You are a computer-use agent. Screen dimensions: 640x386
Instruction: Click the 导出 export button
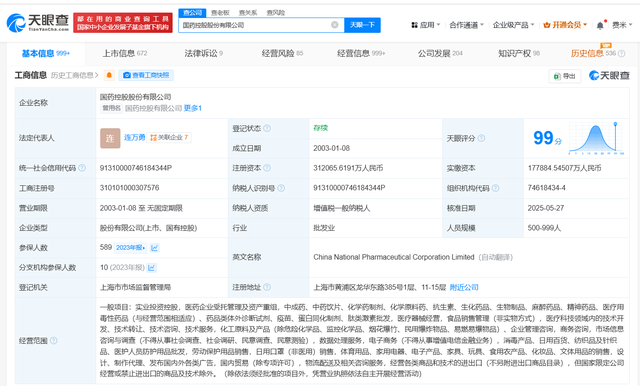pos(564,76)
